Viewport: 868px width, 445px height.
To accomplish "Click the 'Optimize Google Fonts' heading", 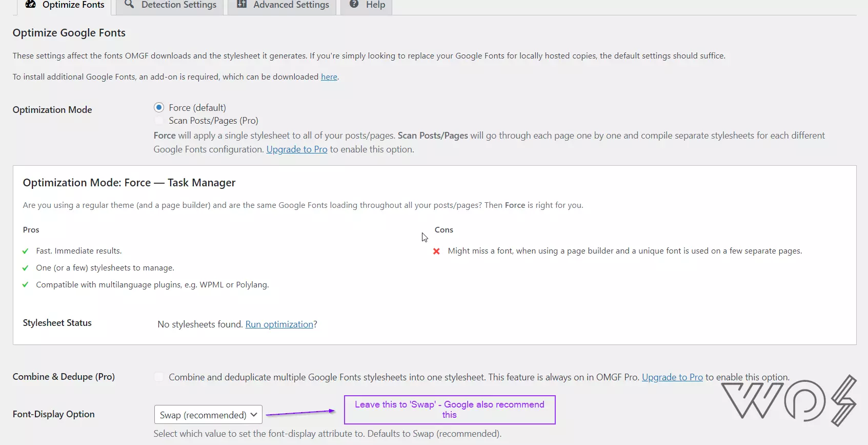I will click(69, 33).
